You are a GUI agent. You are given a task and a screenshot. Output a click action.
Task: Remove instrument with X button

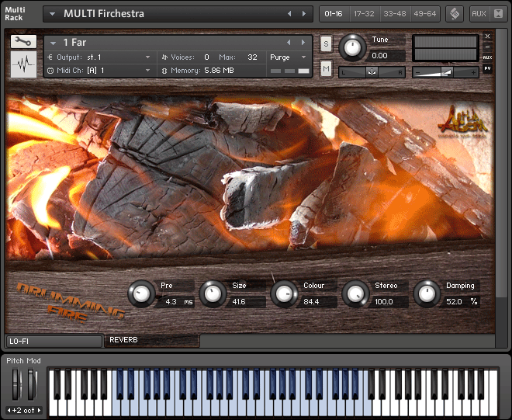click(x=487, y=36)
